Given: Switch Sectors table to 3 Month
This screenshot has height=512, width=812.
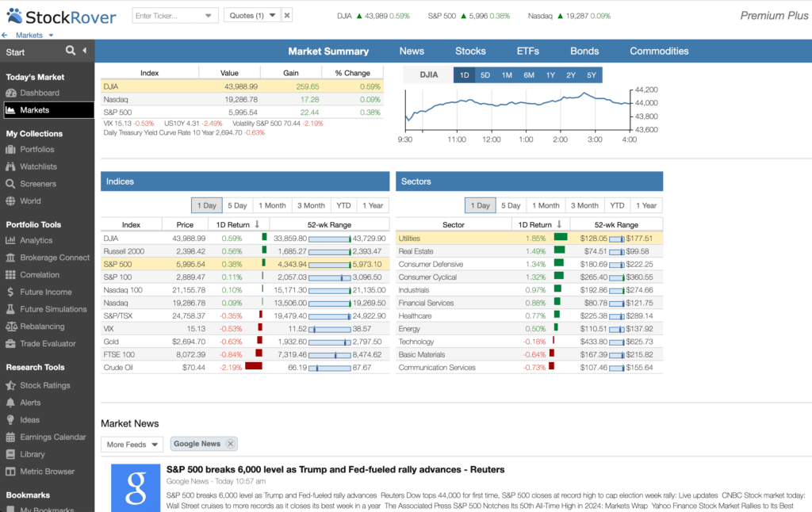Looking at the screenshot, I should click(584, 205).
